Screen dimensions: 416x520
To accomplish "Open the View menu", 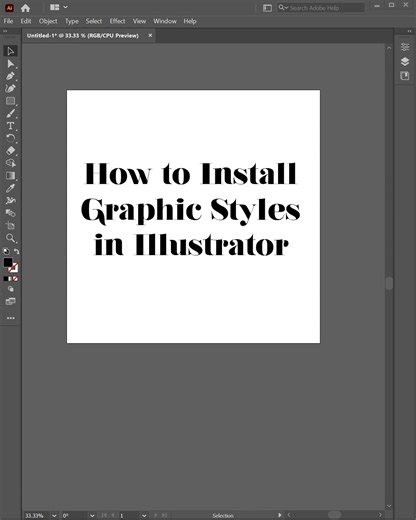I will [139, 21].
